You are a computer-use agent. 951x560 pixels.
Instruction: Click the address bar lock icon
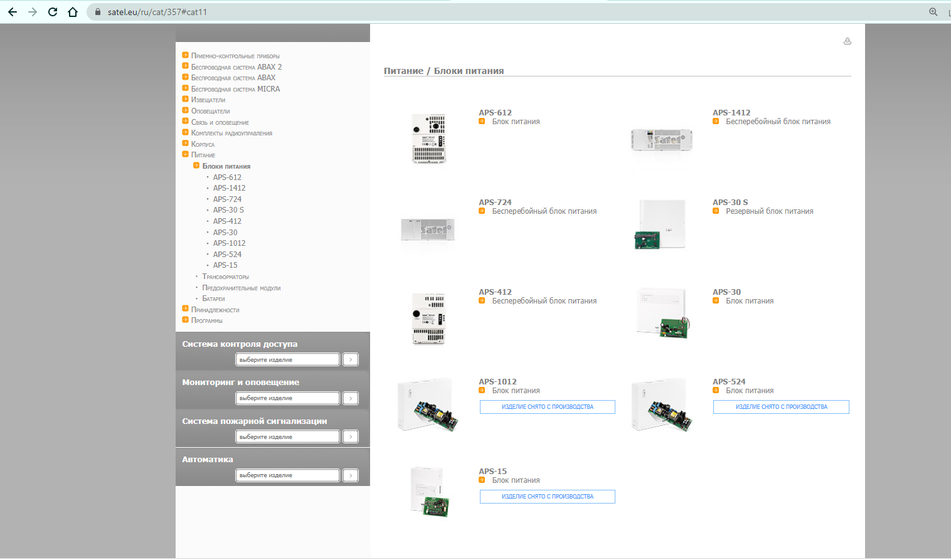[x=97, y=12]
